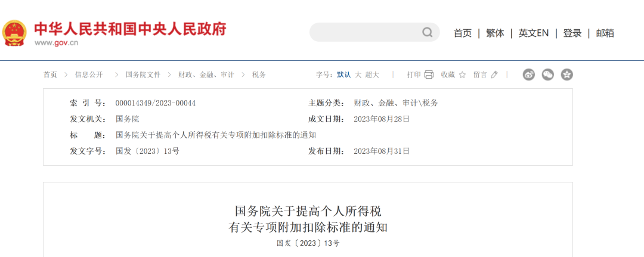The width and height of the screenshot is (644, 257).
Task: Click the 发文字号 label
Action: pyautogui.click(x=88, y=151)
